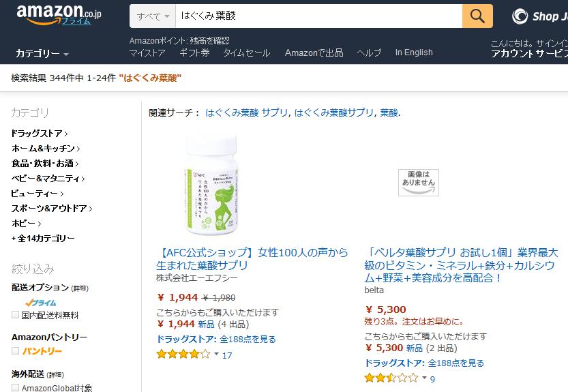Open the すべて search category dropdown

[153, 16]
